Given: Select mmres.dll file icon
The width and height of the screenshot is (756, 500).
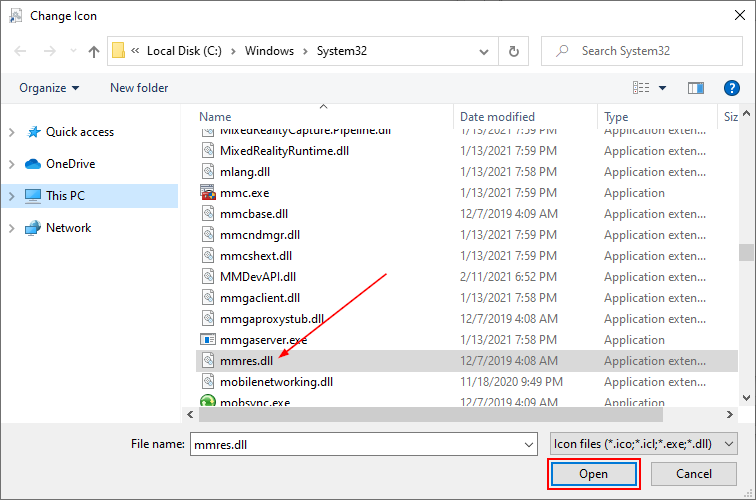Looking at the screenshot, I should [x=208, y=361].
